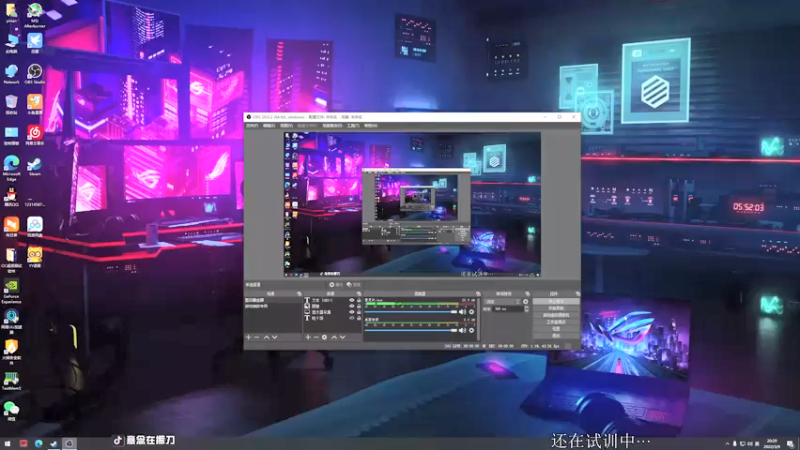
Task: Remove the selected scene with minus button
Action: (257, 337)
